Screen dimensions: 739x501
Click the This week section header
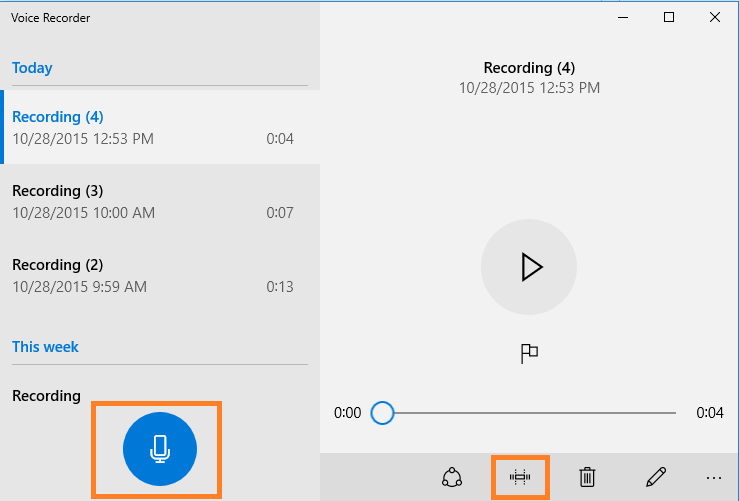coord(45,347)
